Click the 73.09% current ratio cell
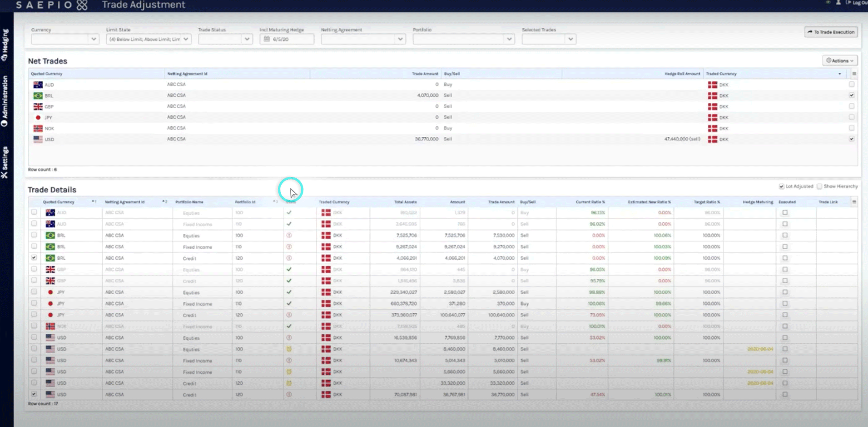The width and height of the screenshot is (868, 427). click(x=597, y=315)
